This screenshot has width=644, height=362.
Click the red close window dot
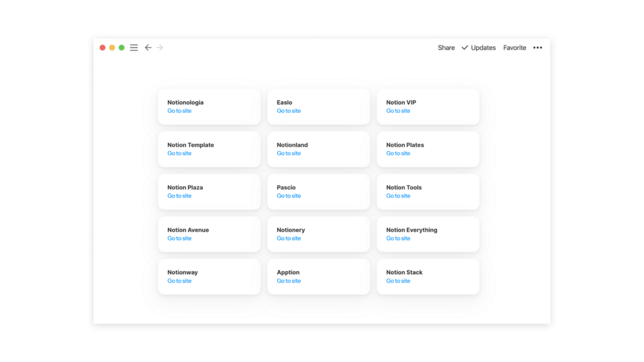tap(103, 47)
